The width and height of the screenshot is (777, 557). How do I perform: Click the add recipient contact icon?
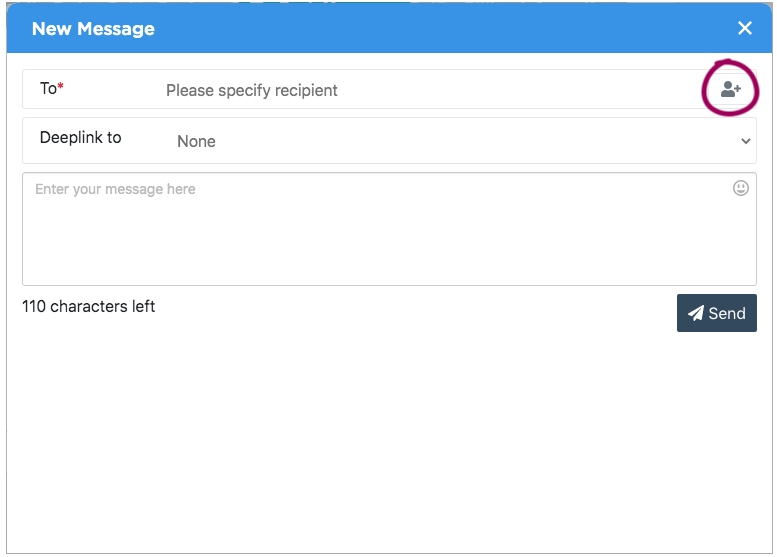click(x=731, y=90)
